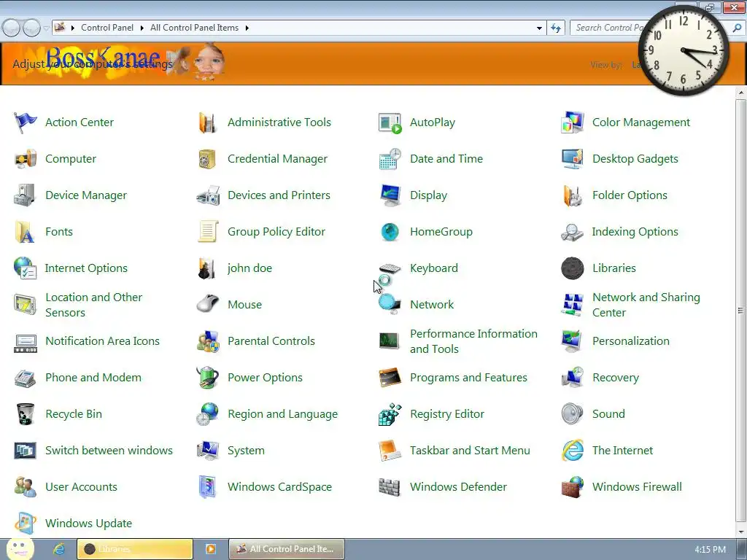Click the Registry Editor cubes icon
The height and width of the screenshot is (560, 747).
390,414
